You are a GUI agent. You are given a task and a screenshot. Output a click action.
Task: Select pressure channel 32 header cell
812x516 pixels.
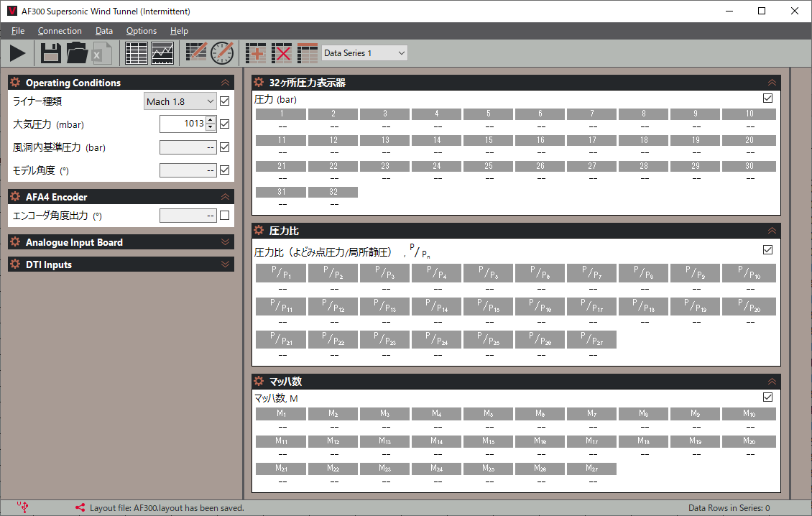pos(333,192)
